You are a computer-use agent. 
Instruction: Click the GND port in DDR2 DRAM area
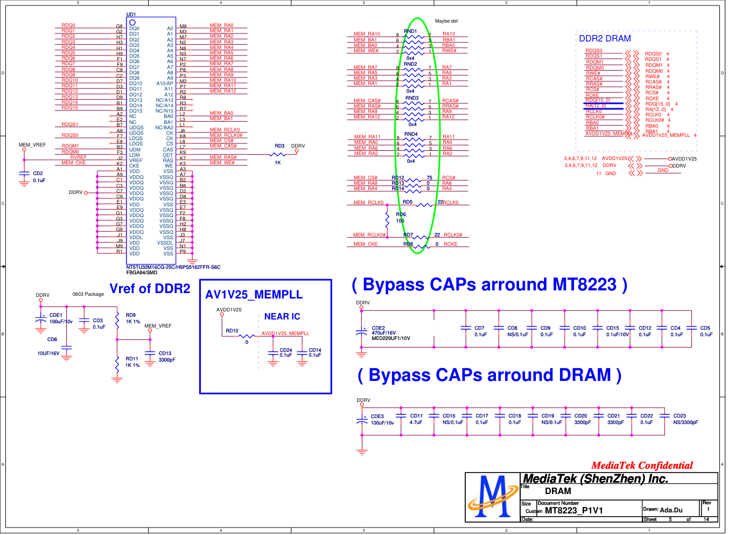663,170
